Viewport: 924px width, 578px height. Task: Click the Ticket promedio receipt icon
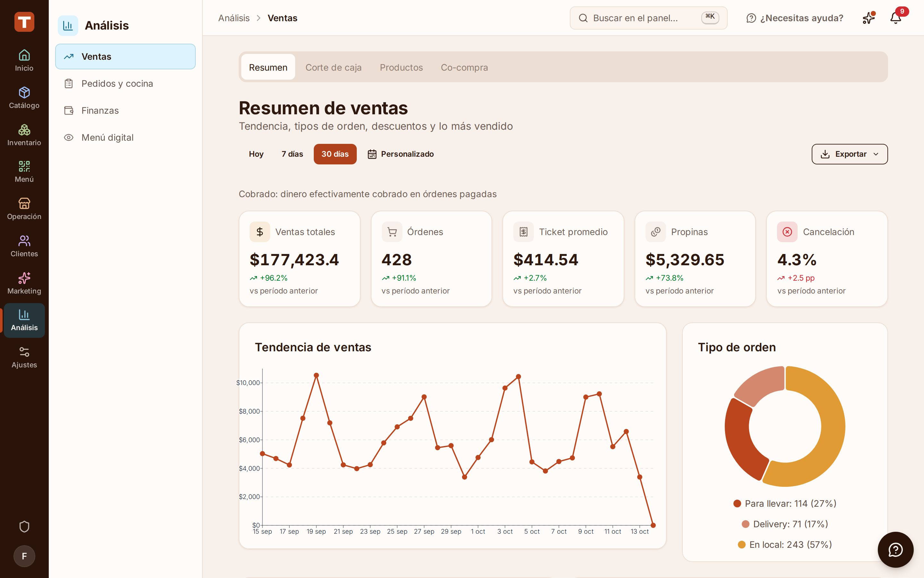[524, 232]
